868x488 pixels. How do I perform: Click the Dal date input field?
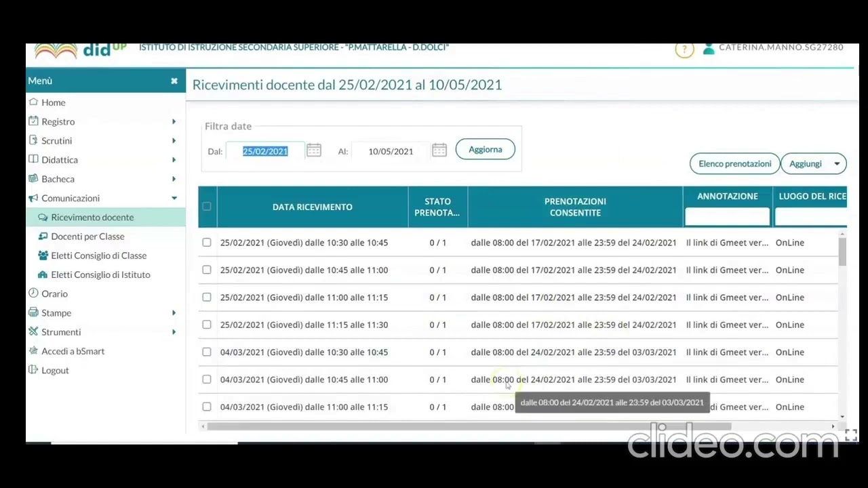pyautogui.click(x=265, y=151)
